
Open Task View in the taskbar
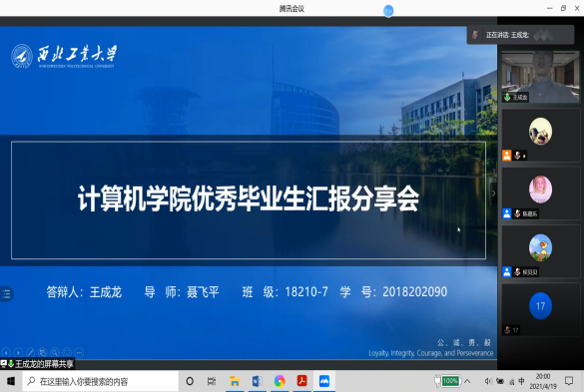pos(212,381)
